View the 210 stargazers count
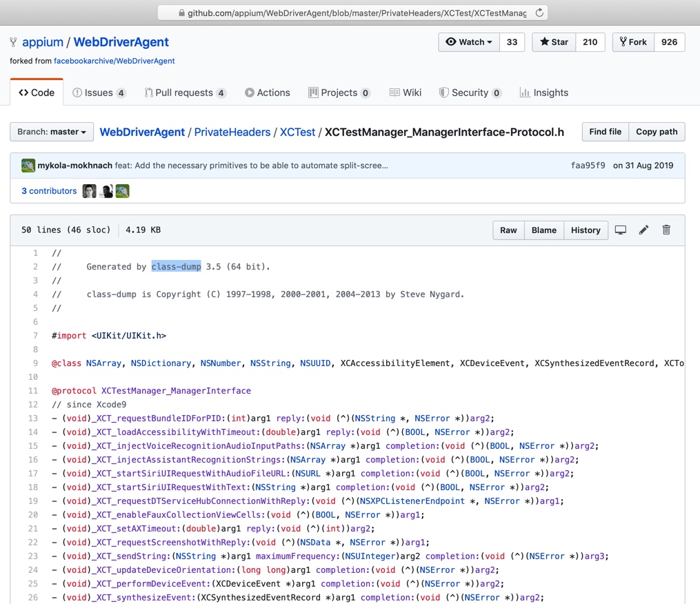 tap(590, 42)
